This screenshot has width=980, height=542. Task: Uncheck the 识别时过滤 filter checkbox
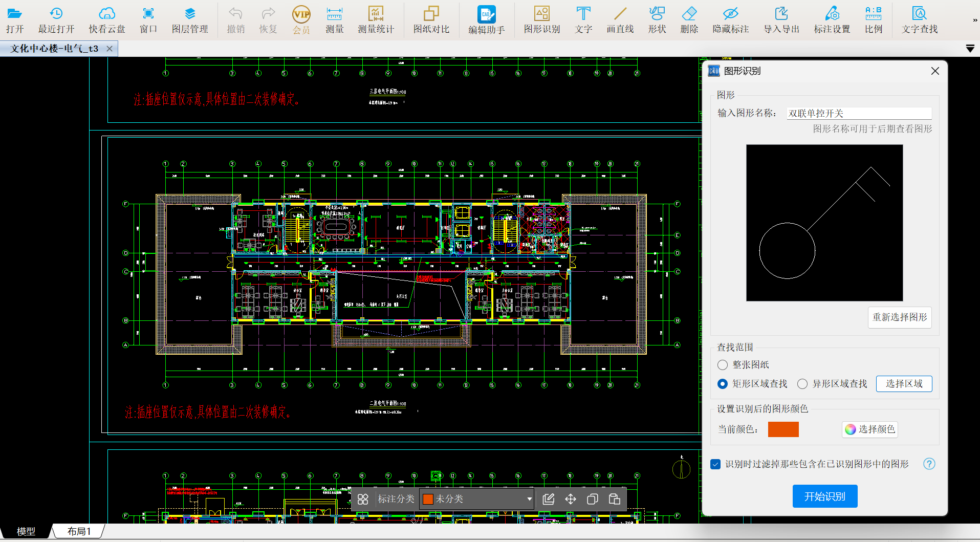(715, 464)
